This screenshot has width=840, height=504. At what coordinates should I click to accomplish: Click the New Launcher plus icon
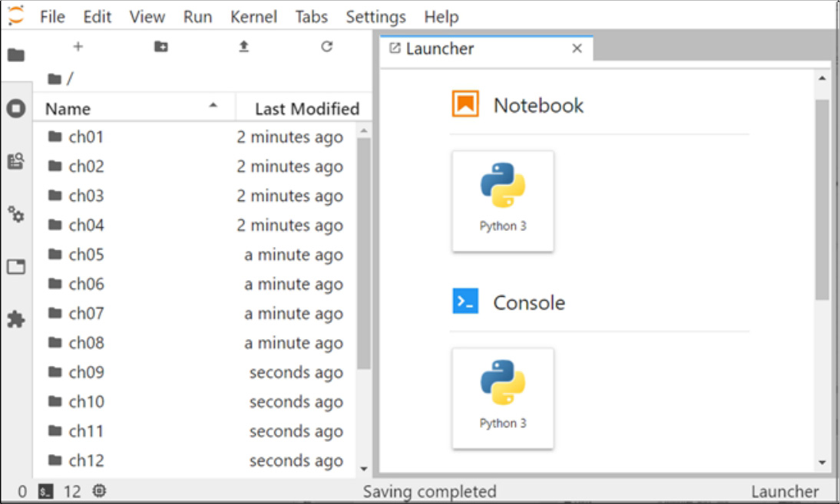78,47
